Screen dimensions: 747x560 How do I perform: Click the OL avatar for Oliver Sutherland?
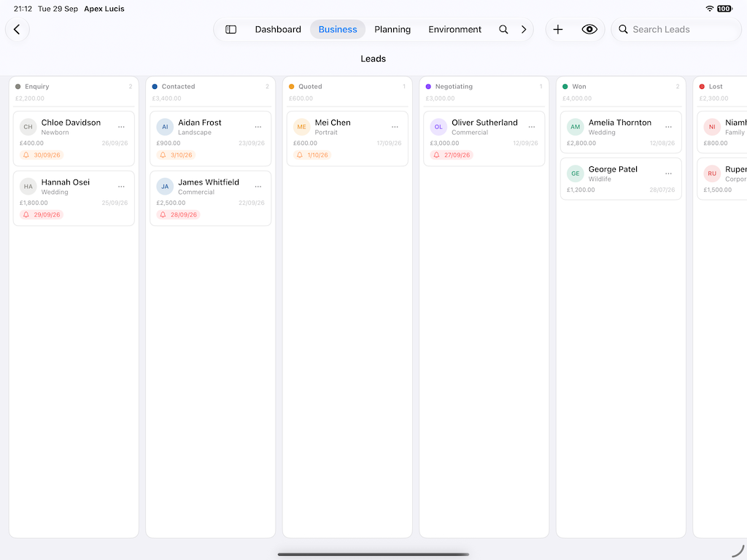pyautogui.click(x=438, y=127)
